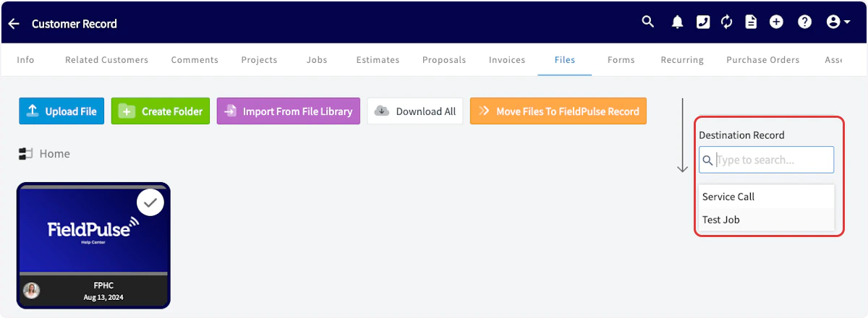Open notifications bell

pyautogui.click(x=677, y=22)
